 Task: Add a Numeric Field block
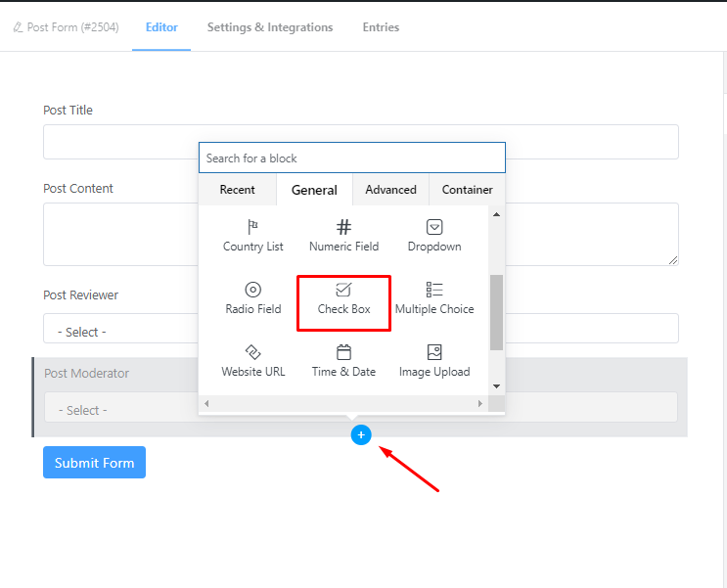(x=343, y=236)
